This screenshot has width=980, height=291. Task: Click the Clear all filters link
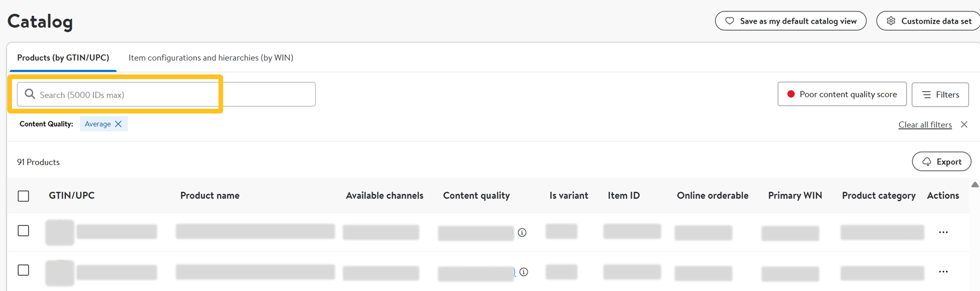pyautogui.click(x=925, y=125)
